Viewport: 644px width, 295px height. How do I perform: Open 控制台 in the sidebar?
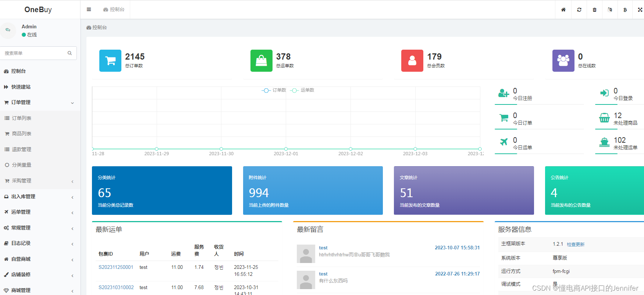point(40,71)
